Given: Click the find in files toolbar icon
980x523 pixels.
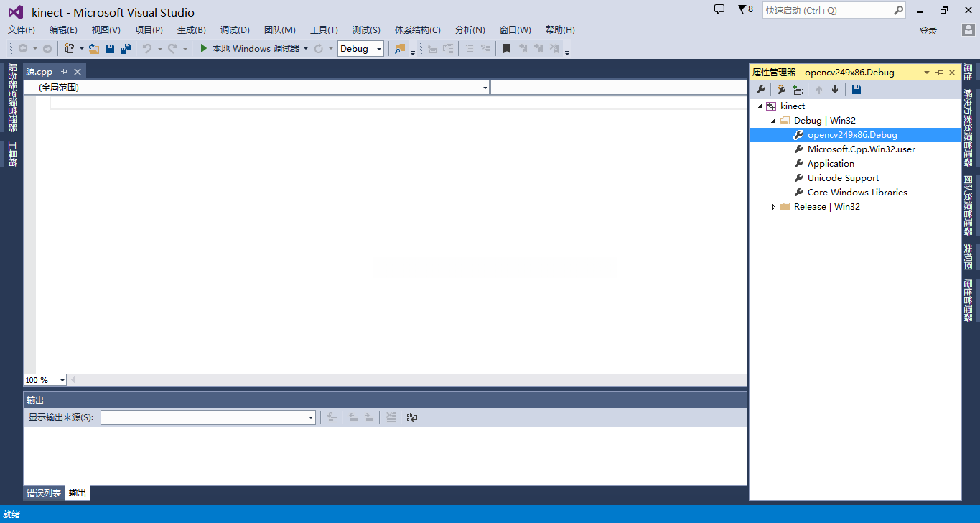Looking at the screenshot, I should tap(400, 49).
